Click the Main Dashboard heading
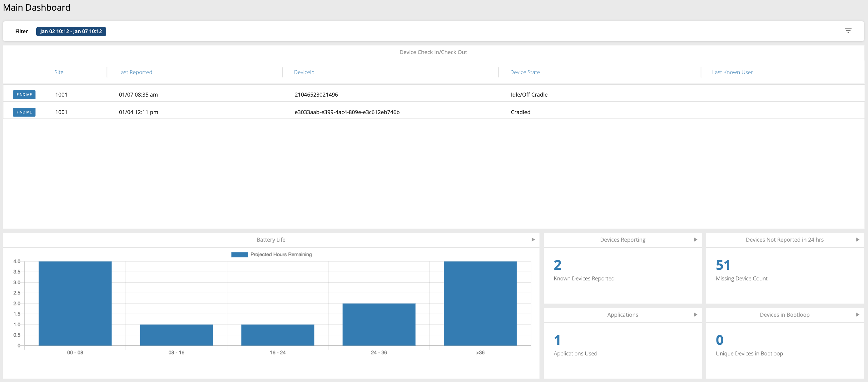The height and width of the screenshot is (382, 868). pos(37,8)
